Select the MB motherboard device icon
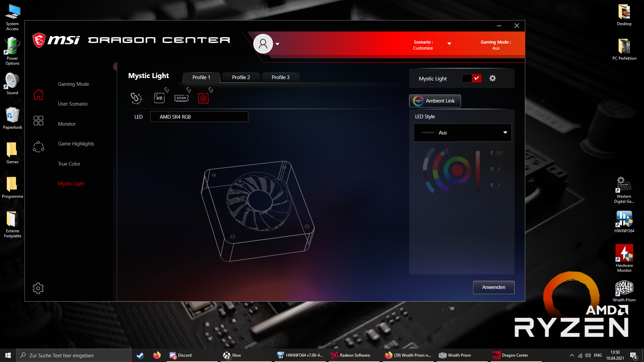 (159, 98)
